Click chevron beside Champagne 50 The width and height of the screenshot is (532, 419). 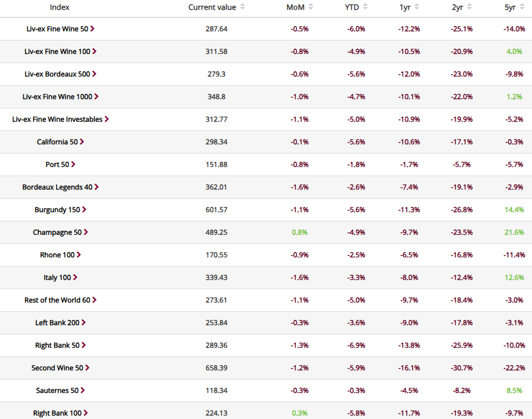click(x=86, y=232)
